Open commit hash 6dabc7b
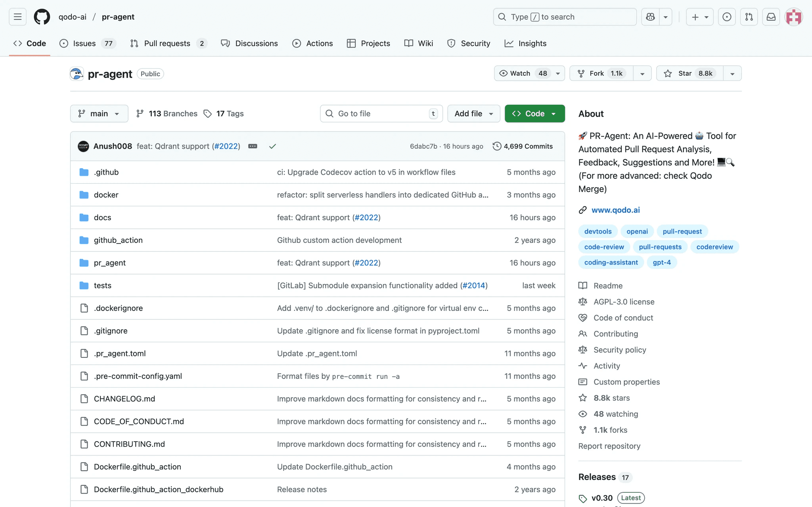The image size is (812, 507). [x=423, y=146]
